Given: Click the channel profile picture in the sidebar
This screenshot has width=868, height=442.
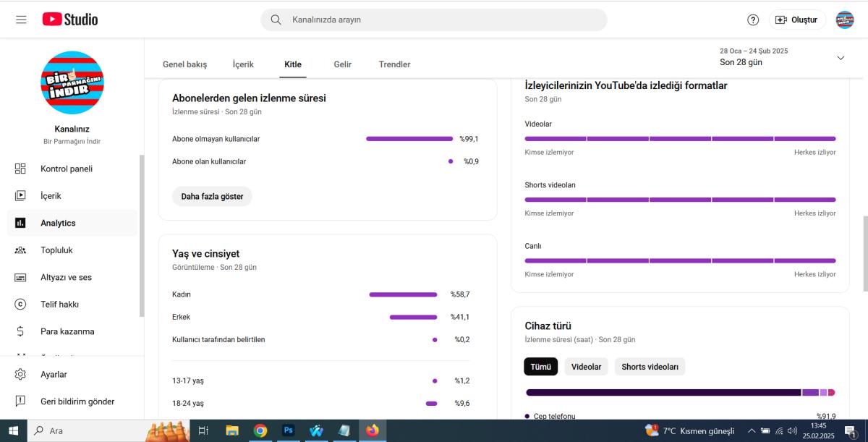Looking at the screenshot, I should coord(72,82).
